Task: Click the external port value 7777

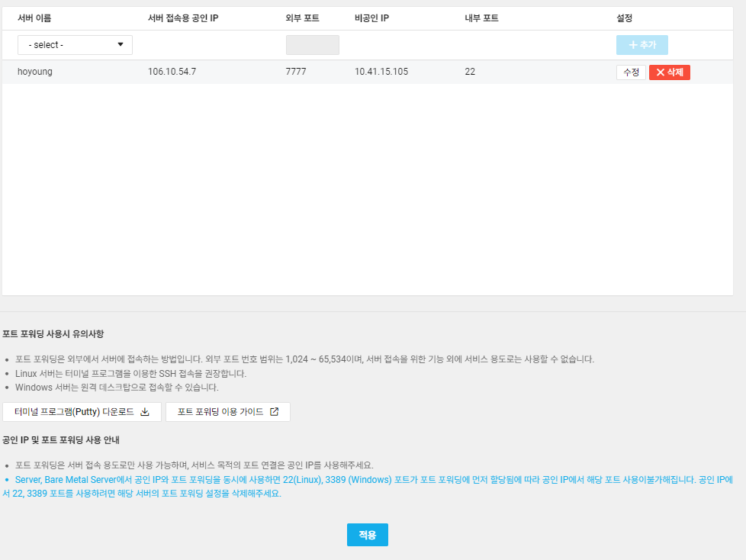Action: pyautogui.click(x=296, y=72)
